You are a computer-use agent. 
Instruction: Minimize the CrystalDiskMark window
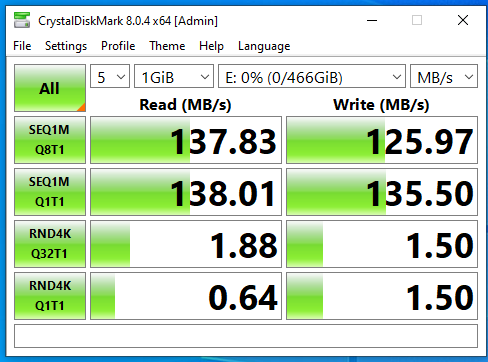(x=372, y=20)
